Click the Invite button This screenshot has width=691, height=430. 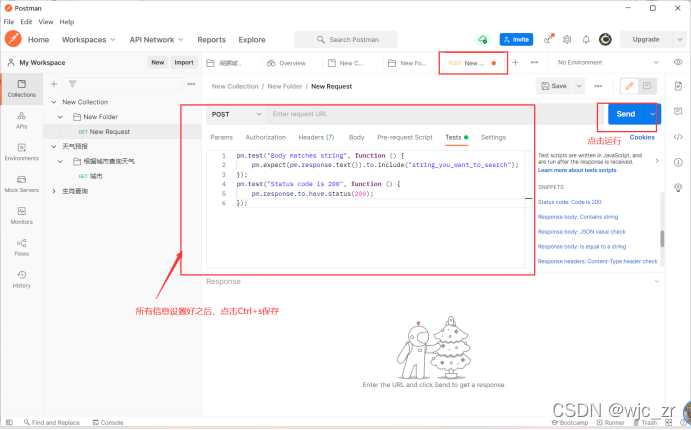click(516, 40)
